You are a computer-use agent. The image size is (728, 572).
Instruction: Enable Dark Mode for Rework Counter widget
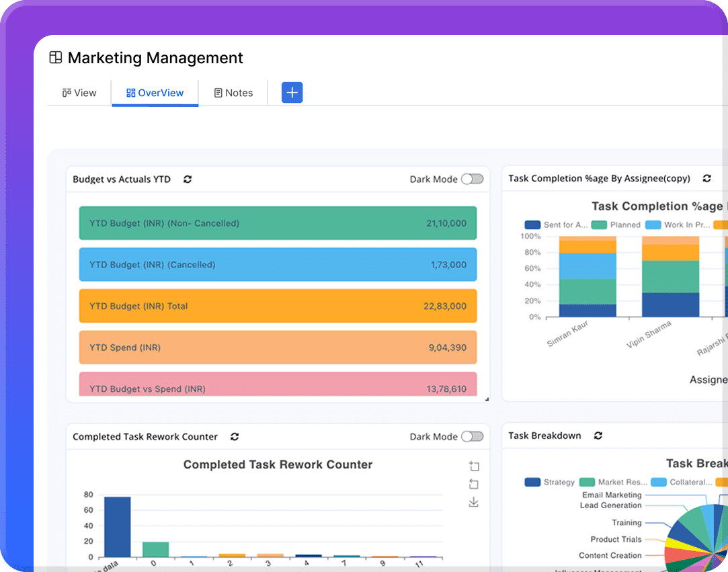[472, 436]
